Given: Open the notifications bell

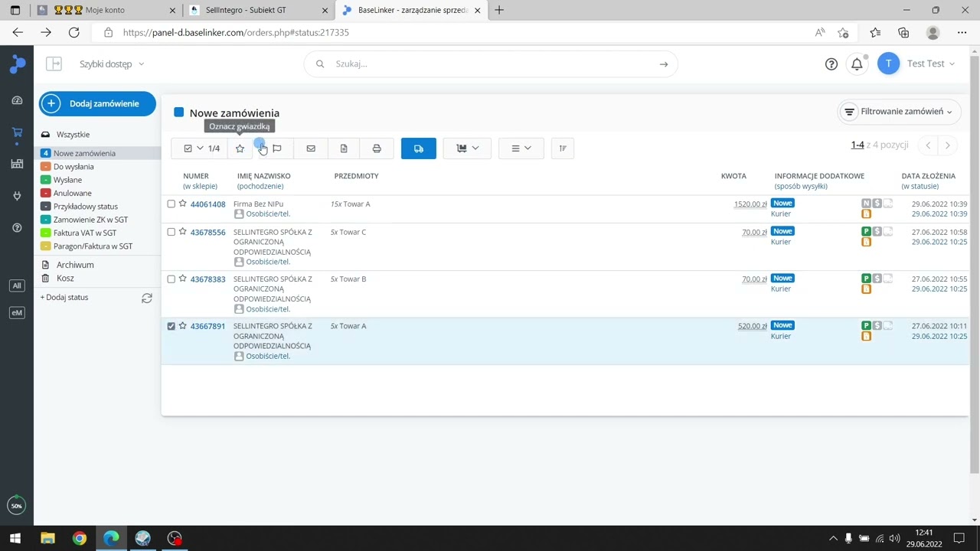Looking at the screenshot, I should (857, 64).
